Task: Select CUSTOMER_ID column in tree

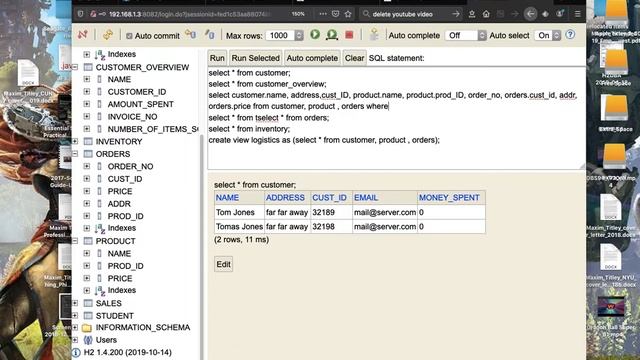Action: [137, 92]
